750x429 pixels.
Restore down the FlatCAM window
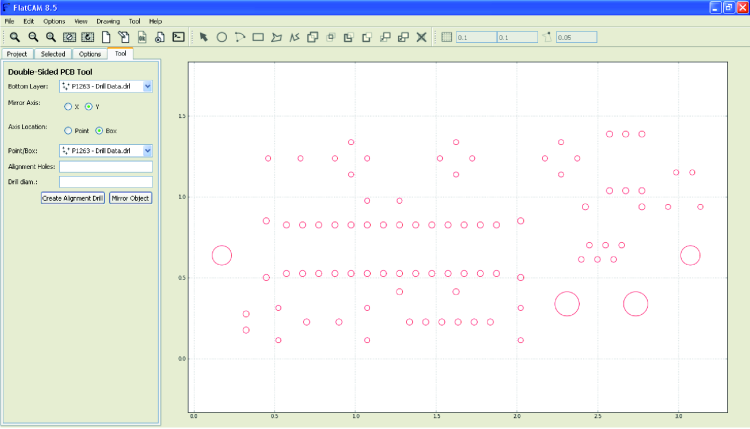click(729, 8)
